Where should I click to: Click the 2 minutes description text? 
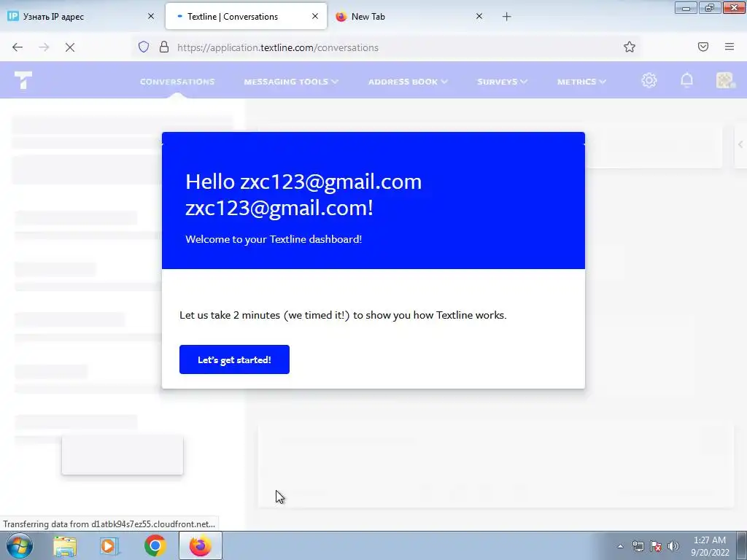343,315
